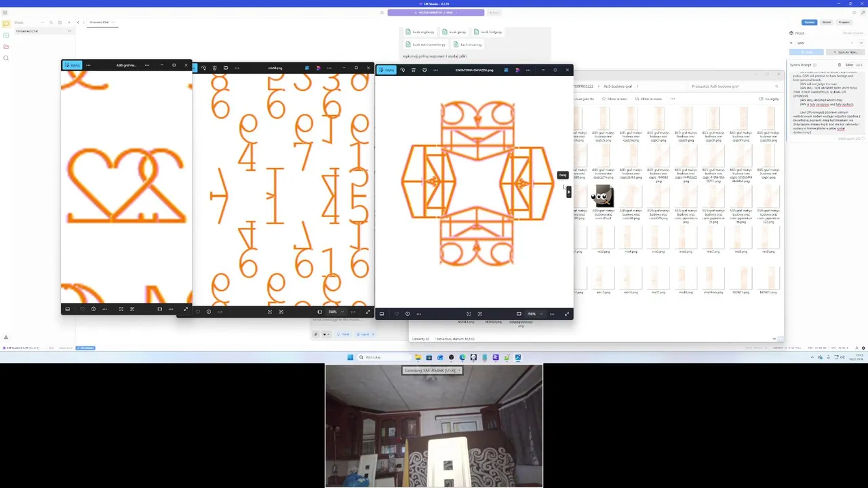Click the Developer mode badge in LM Studio status bar
The width and height of the screenshot is (868, 488).
click(86, 348)
